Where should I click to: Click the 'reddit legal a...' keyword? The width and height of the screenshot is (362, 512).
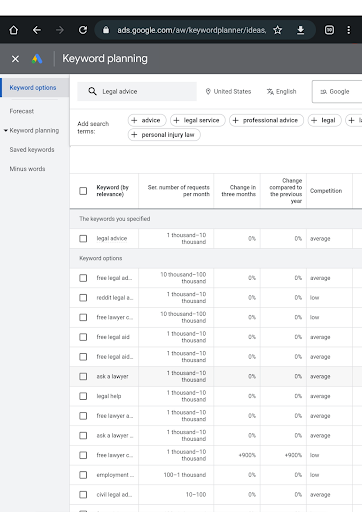pyautogui.click(x=115, y=298)
